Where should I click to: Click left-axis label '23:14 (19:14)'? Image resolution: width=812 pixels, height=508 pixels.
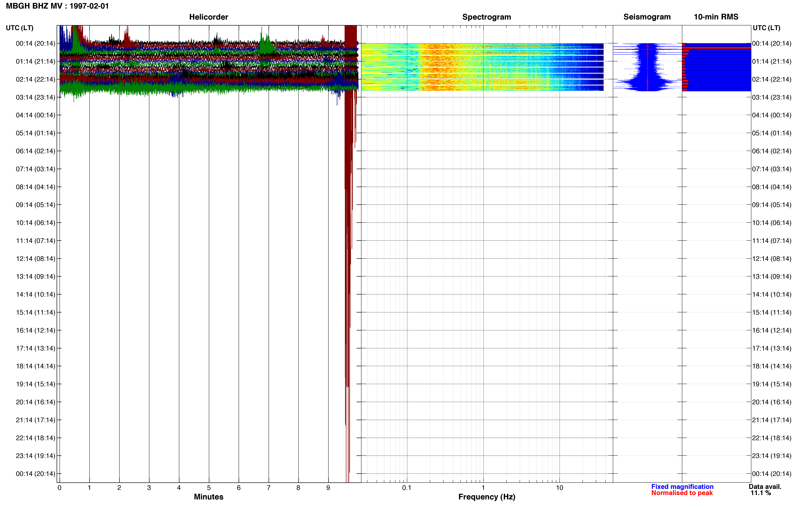pos(36,456)
